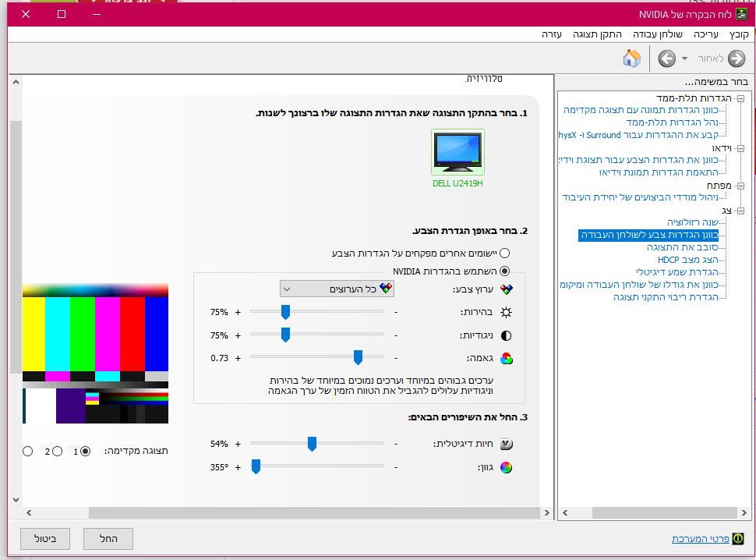Click the NVIDIA control panel title bar icon
This screenshot has width=756, height=560.
[741, 15]
